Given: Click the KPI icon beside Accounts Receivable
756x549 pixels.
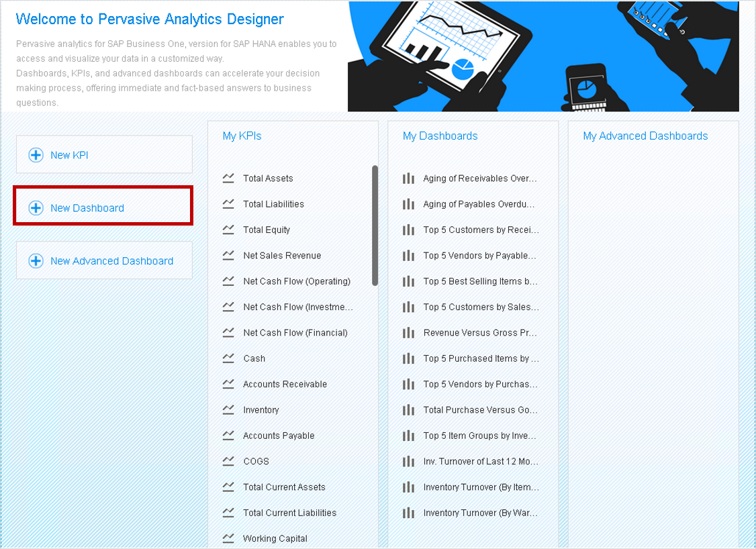Looking at the screenshot, I should (228, 384).
